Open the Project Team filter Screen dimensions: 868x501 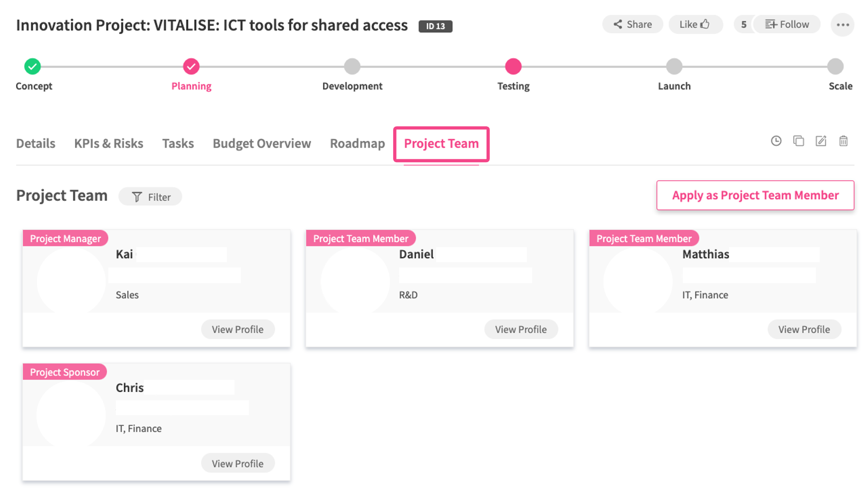point(151,197)
